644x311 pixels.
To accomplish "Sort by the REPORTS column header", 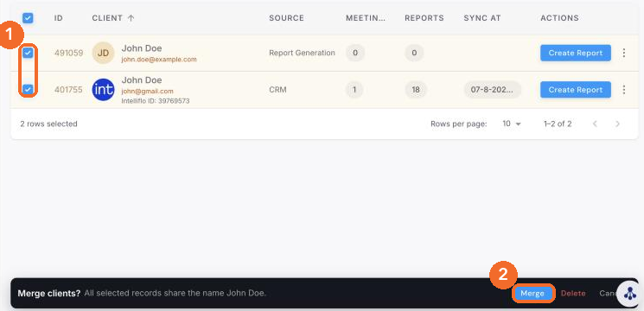I will (x=424, y=18).
